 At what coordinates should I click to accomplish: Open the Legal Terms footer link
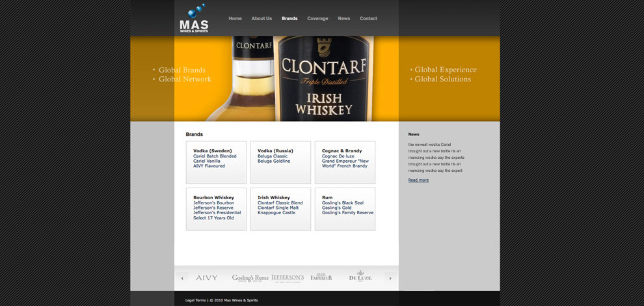(196, 300)
